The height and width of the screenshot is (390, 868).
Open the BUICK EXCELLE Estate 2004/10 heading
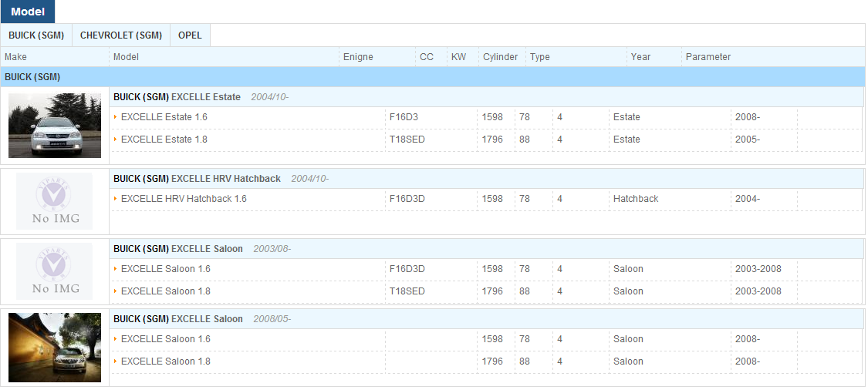click(x=177, y=97)
